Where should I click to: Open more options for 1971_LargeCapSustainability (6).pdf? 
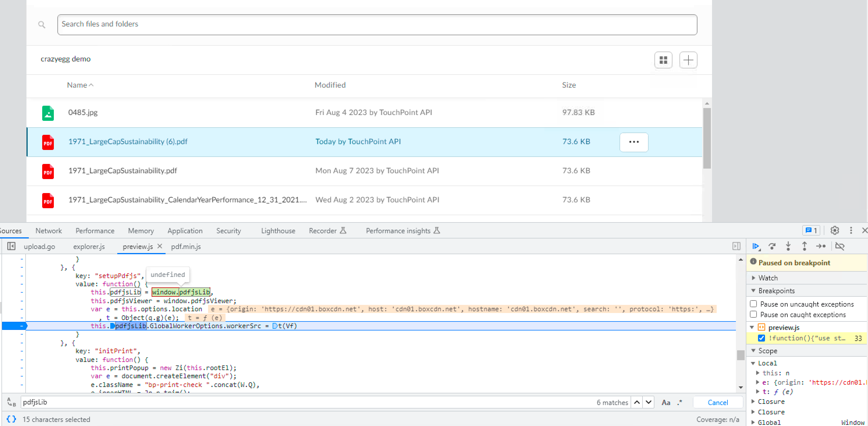(x=634, y=142)
